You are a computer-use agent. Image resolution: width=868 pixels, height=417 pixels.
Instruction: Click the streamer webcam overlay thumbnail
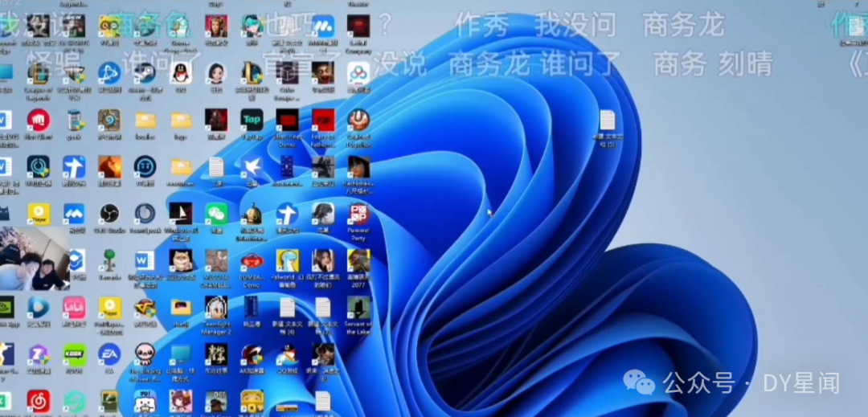35,259
